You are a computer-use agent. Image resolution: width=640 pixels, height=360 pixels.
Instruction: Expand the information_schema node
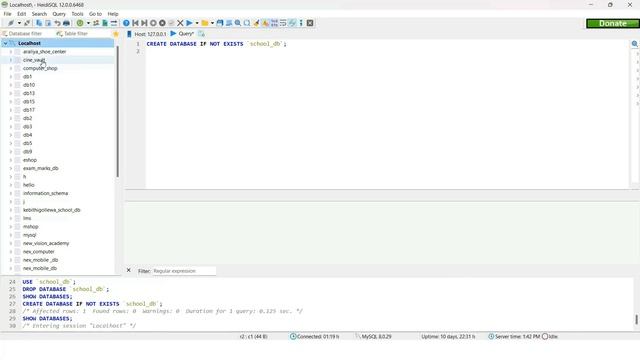(x=11, y=193)
